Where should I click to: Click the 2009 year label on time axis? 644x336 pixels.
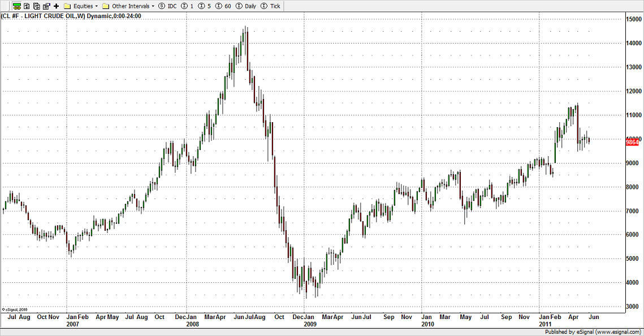tap(310, 325)
